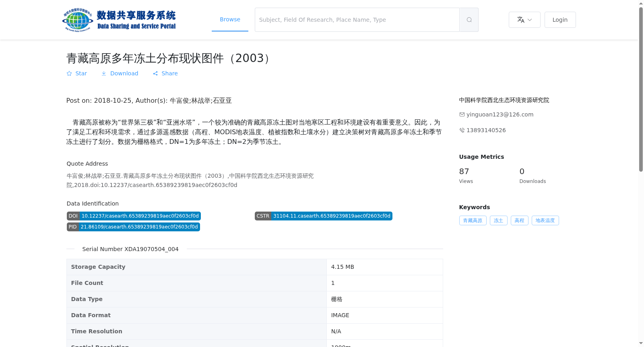Click the PID badge 21.86109/casearth identifier

pyautogui.click(x=133, y=227)
